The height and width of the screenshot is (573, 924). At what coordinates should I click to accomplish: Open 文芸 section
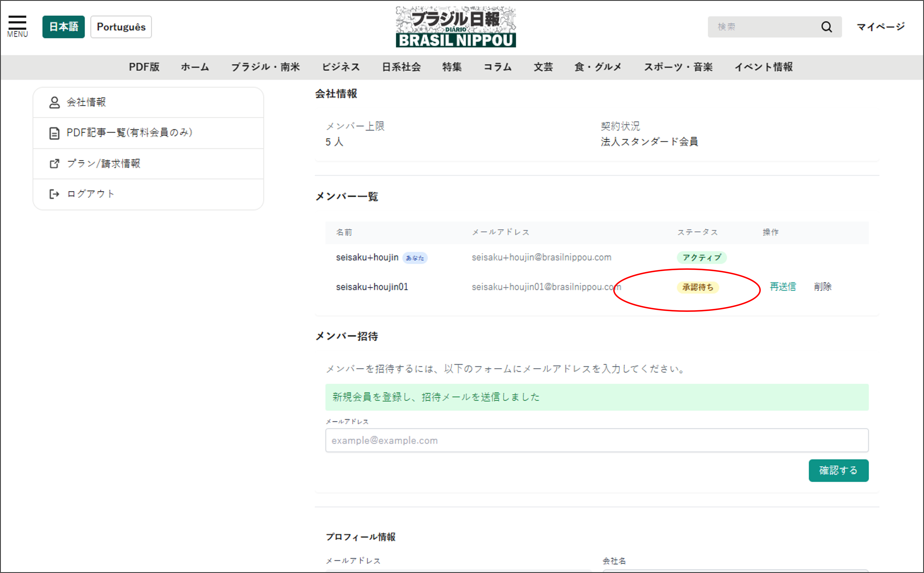point(543,67)
